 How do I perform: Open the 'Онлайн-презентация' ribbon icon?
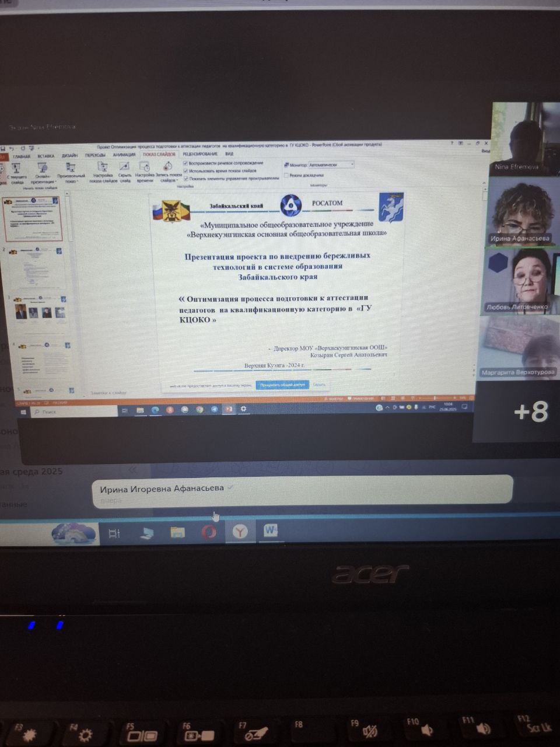[43, 173]
